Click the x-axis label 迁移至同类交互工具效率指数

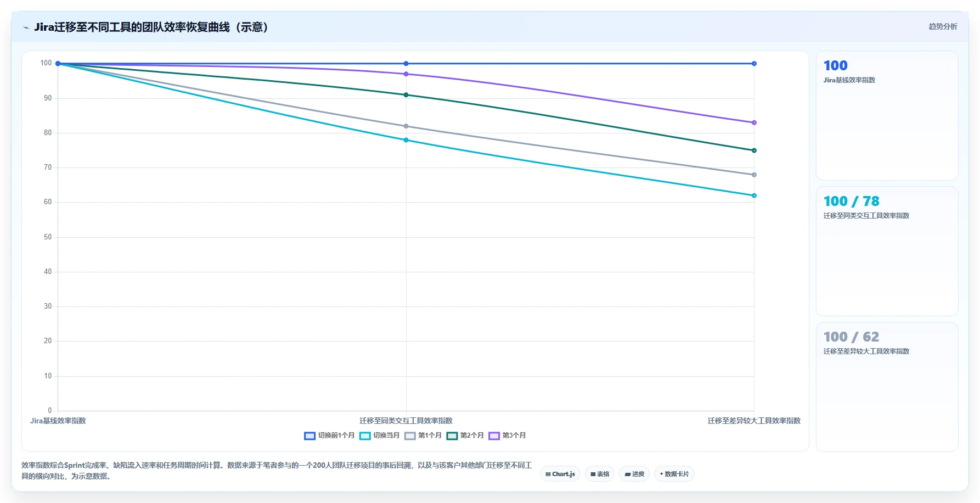[406, 421]
